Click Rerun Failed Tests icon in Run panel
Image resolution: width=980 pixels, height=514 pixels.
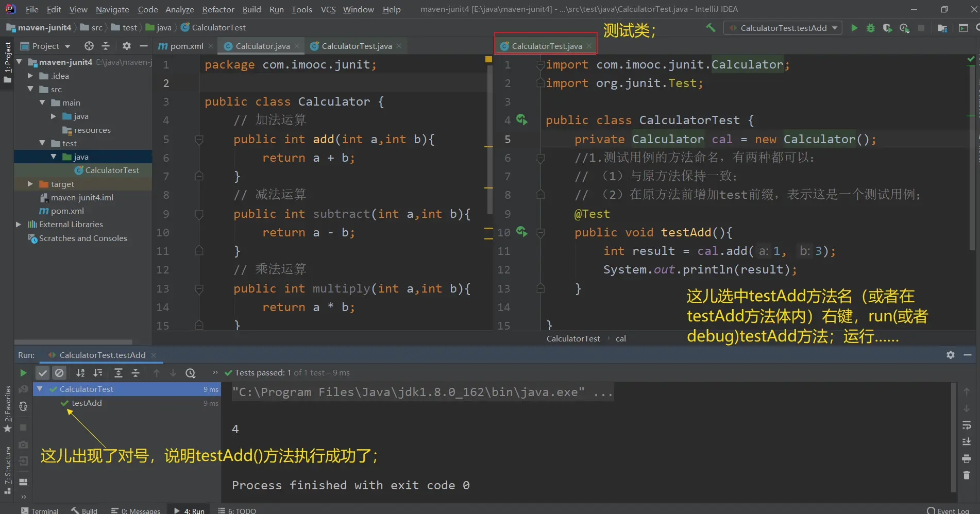tap(23, 389)
